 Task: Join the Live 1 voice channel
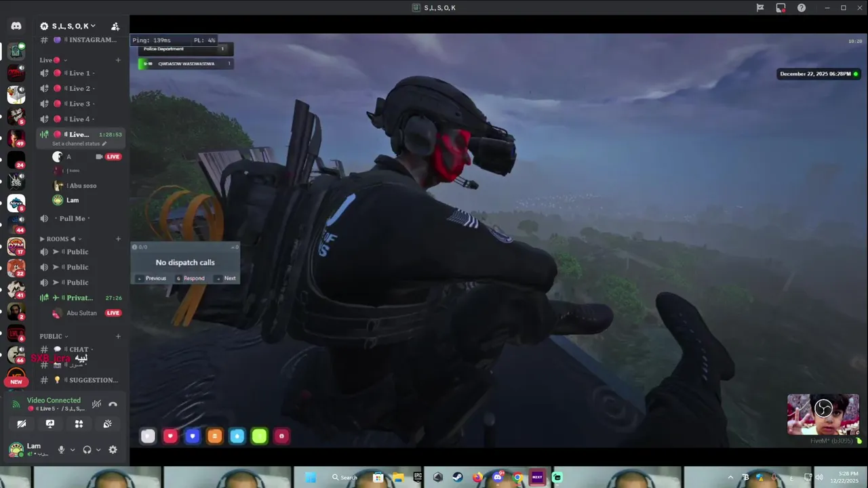pos(81,73)
